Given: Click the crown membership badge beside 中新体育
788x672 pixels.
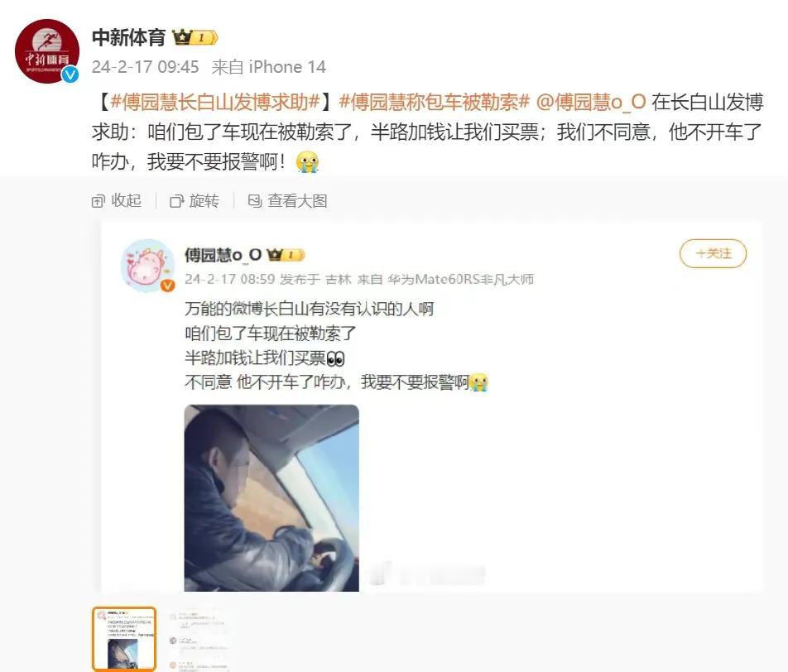Looking at the screenshot, I should (195, 37).
